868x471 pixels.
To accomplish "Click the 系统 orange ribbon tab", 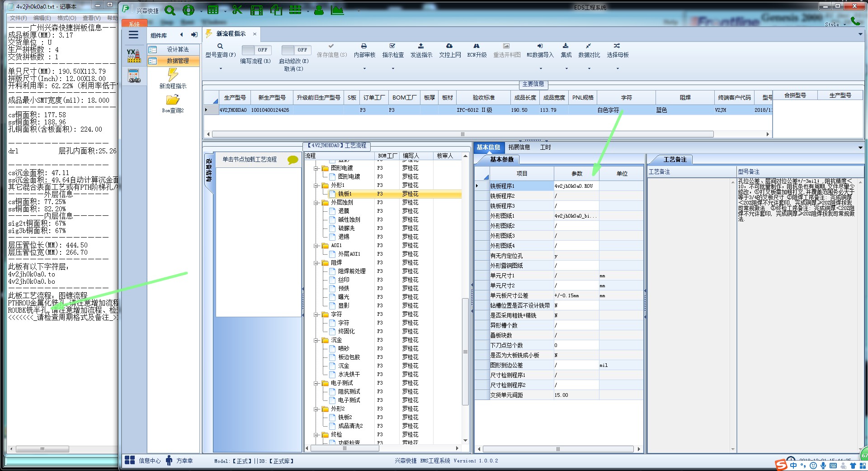I will tap(134, 24).
